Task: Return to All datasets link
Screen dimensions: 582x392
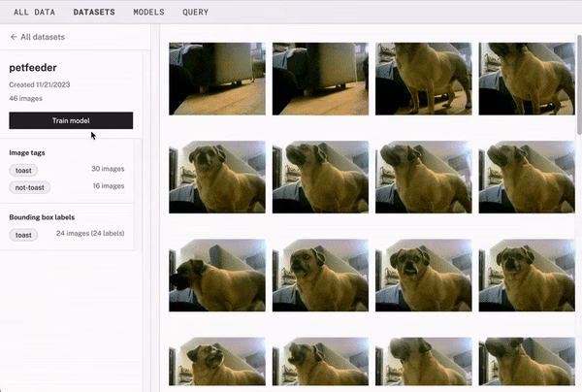Action: click(43, 37)
